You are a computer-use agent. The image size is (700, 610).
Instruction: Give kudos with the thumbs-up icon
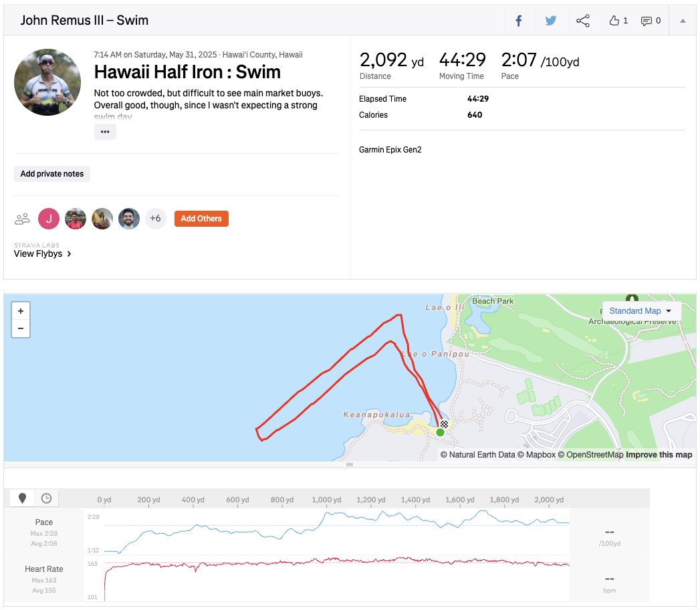click(x=618, y=21)
